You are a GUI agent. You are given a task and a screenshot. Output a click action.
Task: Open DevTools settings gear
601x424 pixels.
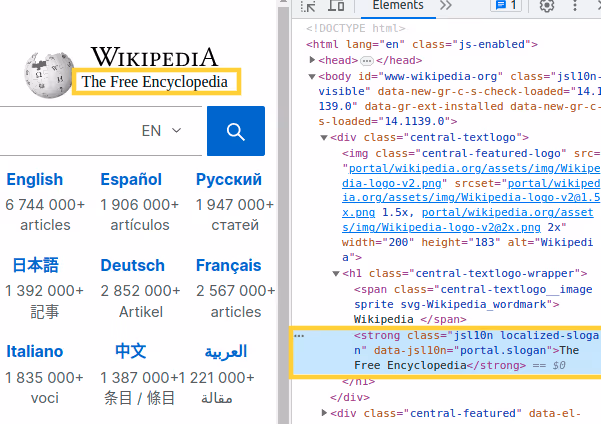(x=547, y=6)
